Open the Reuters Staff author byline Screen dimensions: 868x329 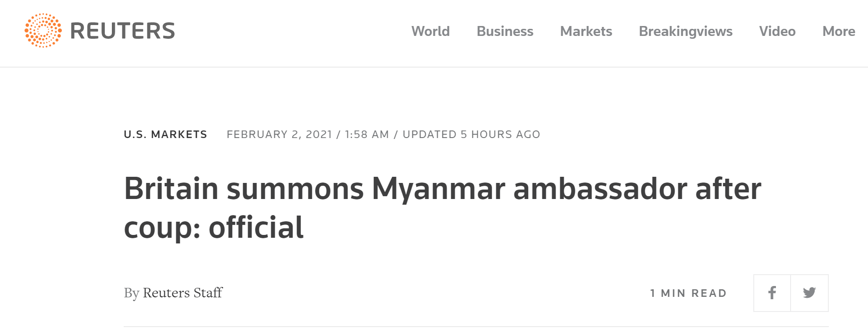pyautogui.click(x=182, y=293)
